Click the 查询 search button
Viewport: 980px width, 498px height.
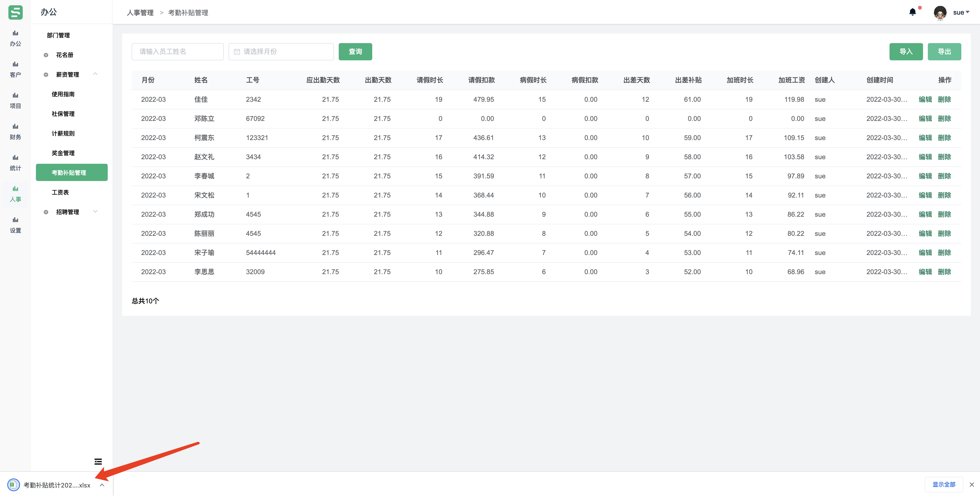click(355, 52)
